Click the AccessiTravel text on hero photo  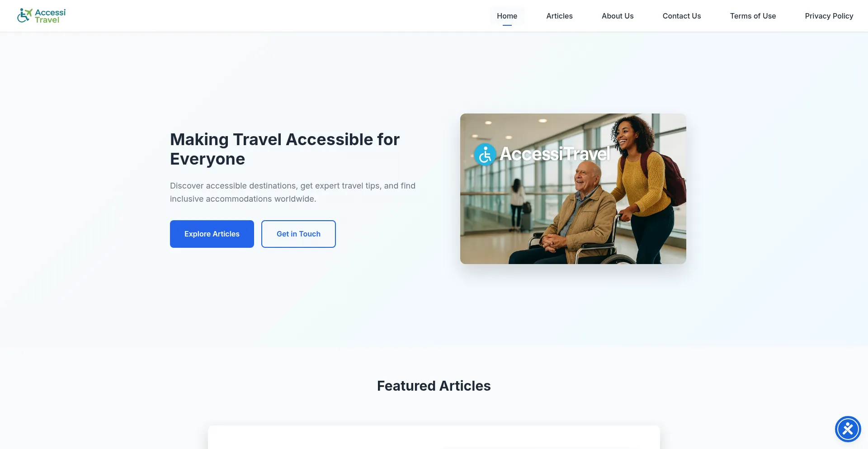click(555, 154)
